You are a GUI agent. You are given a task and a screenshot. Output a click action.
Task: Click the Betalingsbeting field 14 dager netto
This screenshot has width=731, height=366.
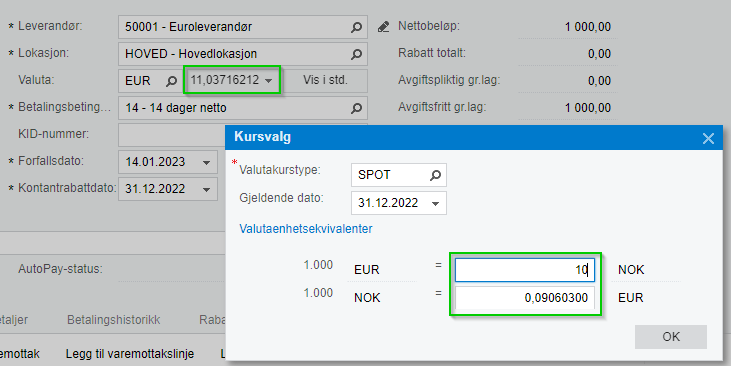coord(243,108)
